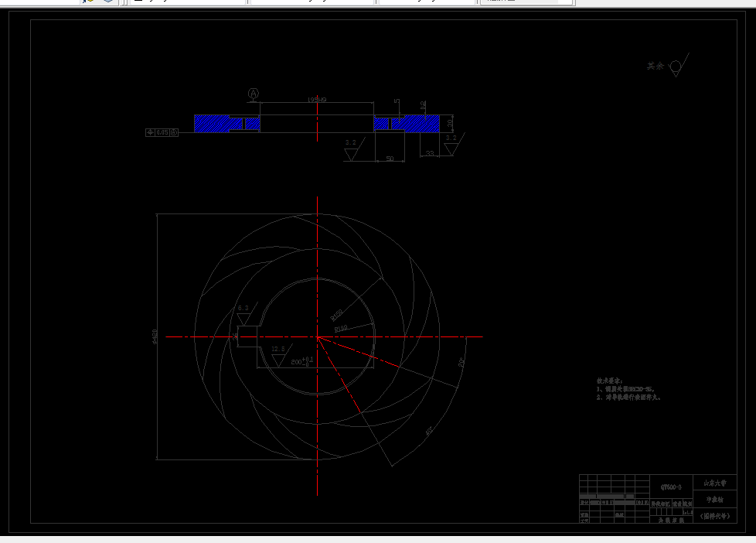Click the Φ420 diameter dimension
Viewport: 756px width, 543px height.
point(155,336)
